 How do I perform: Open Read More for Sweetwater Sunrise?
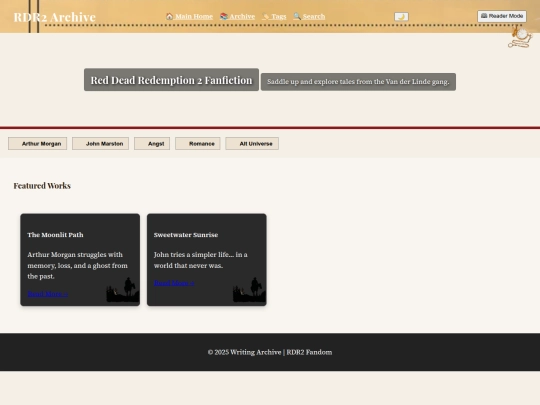point(174,283)
